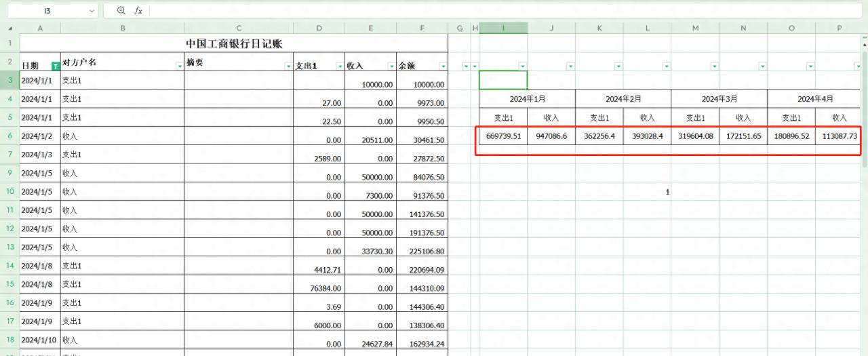The image size is (868, 356).
Task: Click the 2024年1月 header cell
Action: (528, 98)
